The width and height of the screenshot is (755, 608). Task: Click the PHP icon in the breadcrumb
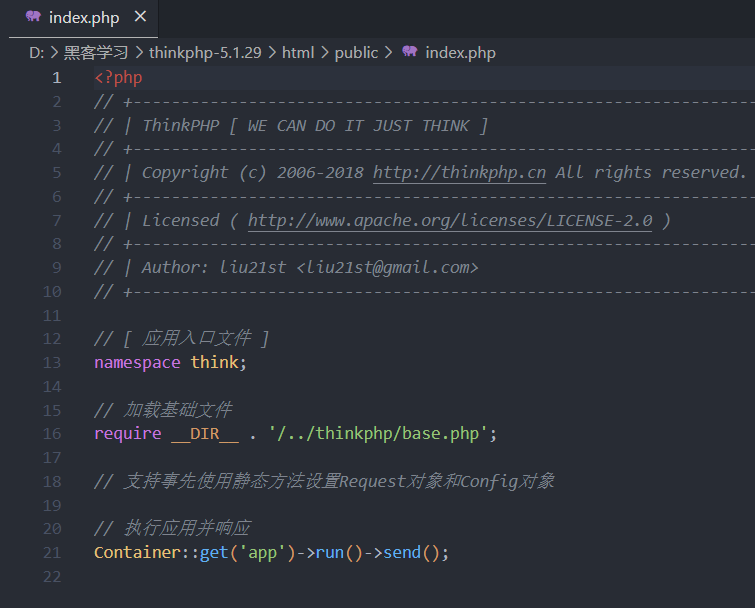coord(409,52)
